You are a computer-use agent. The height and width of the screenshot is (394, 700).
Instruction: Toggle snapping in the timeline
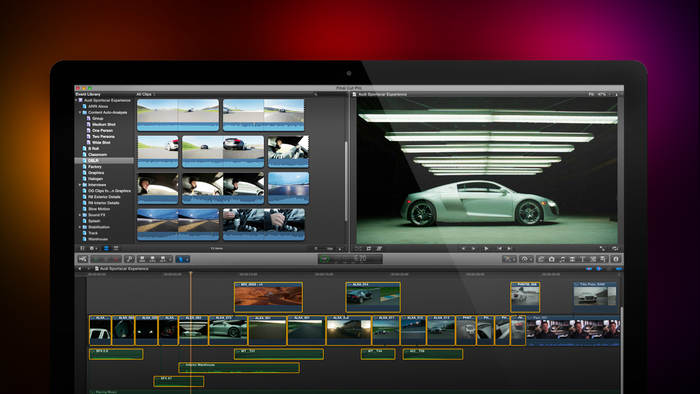coord(619,269)
